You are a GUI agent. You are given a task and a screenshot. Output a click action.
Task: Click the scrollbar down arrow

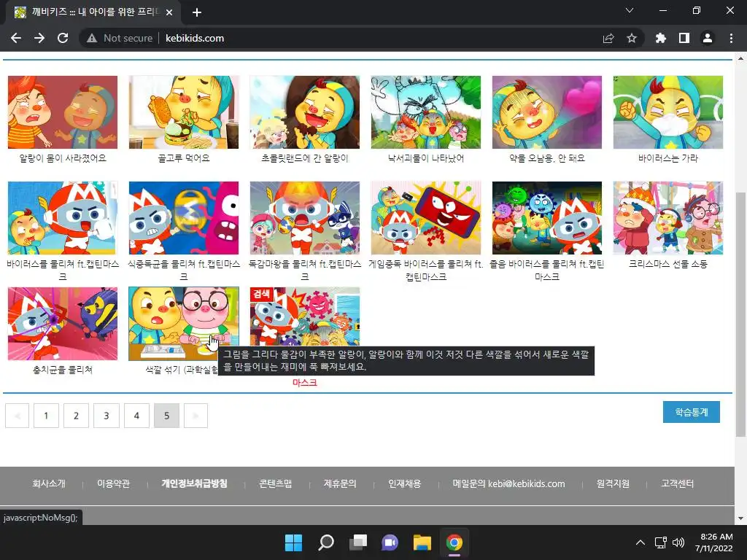coord(740,518)
